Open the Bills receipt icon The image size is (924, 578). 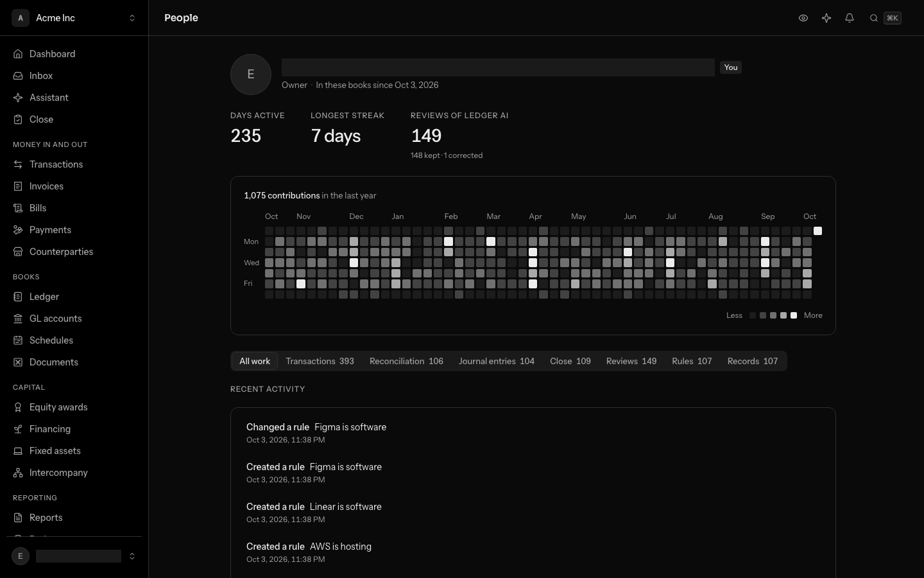pos(18,208)
